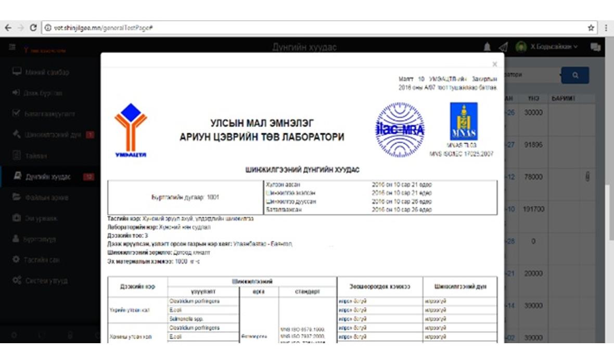
Task: Open the -21 link in the 20000 row
Action: (x=510, y=274)
